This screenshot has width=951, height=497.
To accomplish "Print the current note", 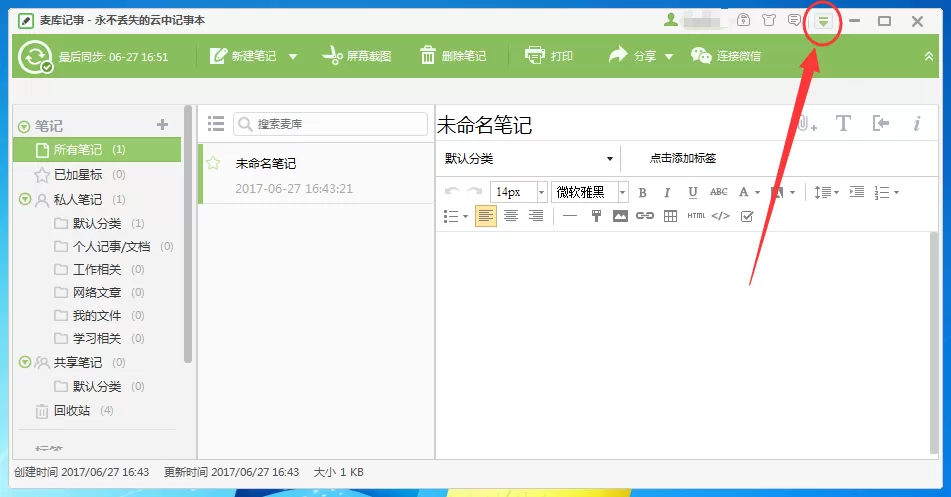I will pos(549,56).
